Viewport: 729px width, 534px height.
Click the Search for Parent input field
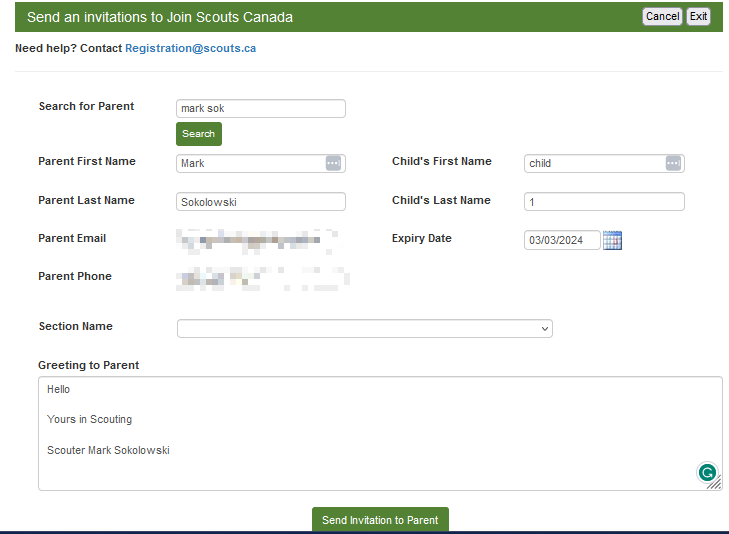pos(261,108)
